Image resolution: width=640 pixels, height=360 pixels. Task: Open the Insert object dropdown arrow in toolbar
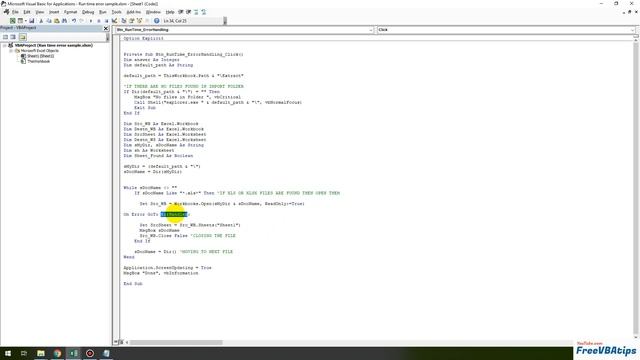(x=25, y=21)
